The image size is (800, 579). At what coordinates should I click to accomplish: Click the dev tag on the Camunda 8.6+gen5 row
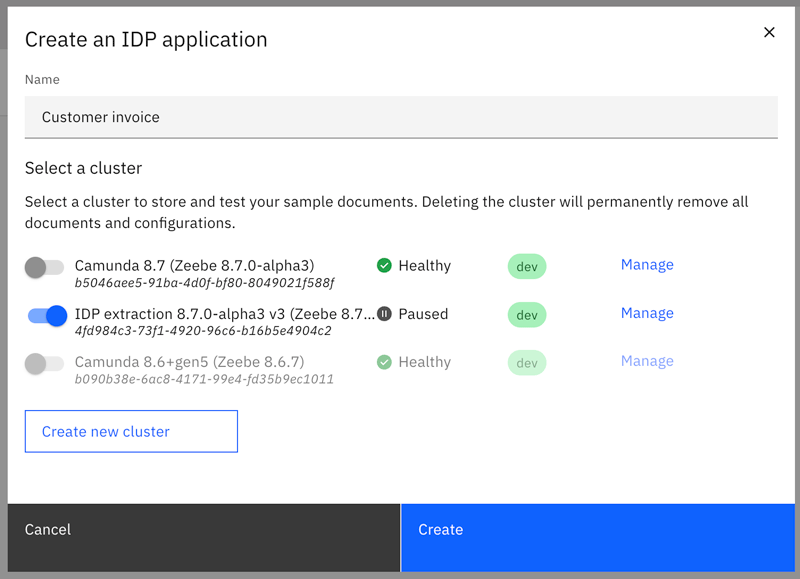527,362
